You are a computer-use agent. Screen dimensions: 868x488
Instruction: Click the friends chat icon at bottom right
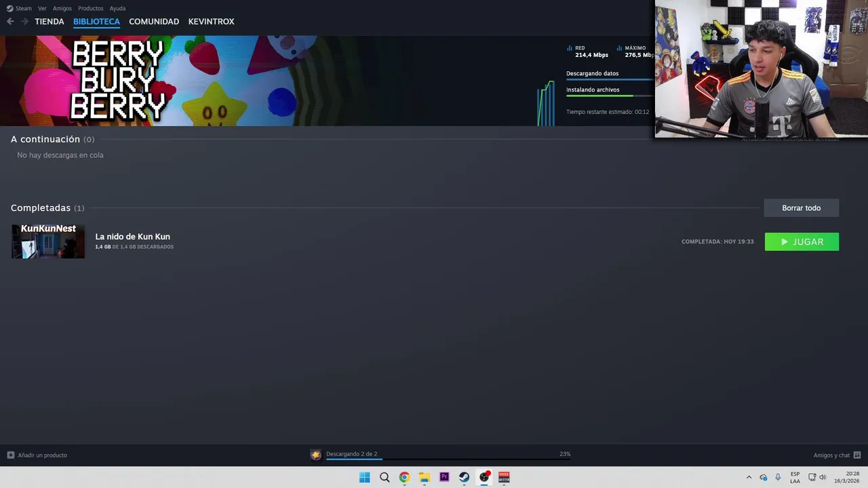857,455
